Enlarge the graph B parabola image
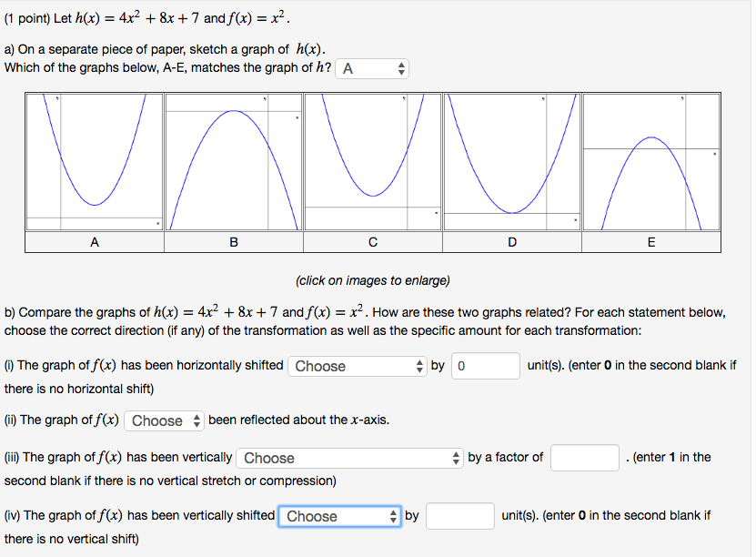 coord(234,160)
